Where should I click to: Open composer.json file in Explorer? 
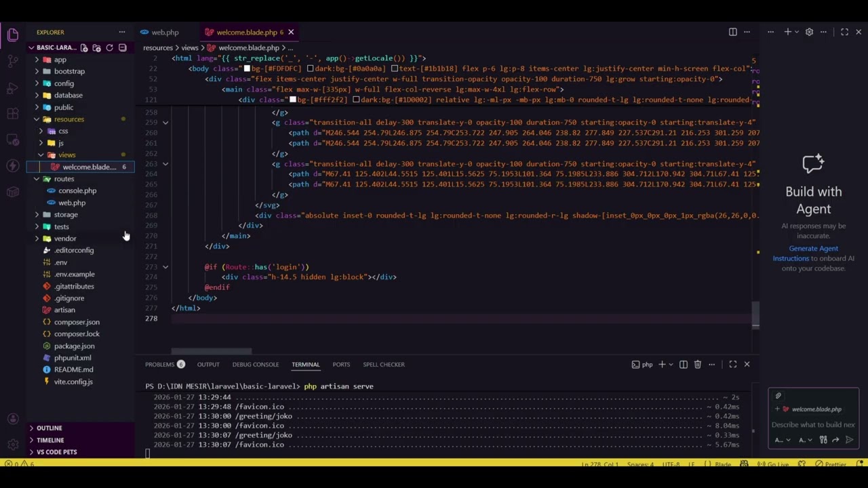[x=77, y=322]
